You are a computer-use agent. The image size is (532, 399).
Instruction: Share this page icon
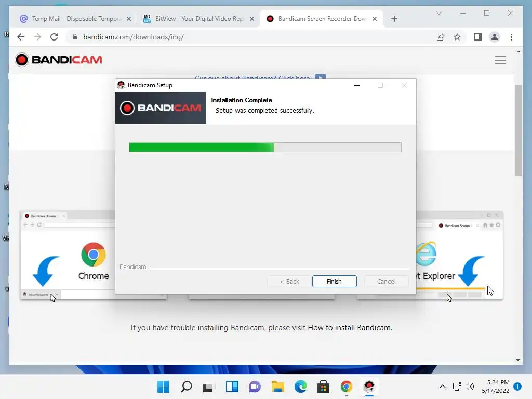coord(441,37)
